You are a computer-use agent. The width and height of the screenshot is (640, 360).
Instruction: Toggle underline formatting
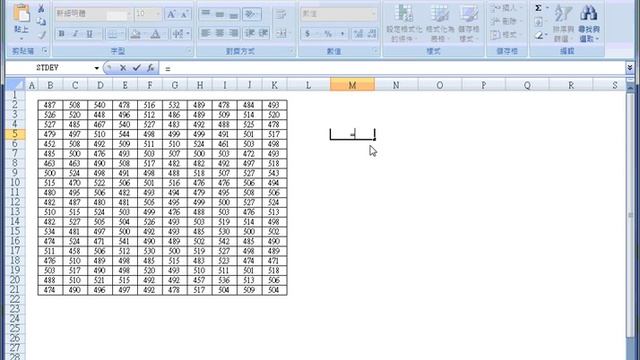click(89, 34)
